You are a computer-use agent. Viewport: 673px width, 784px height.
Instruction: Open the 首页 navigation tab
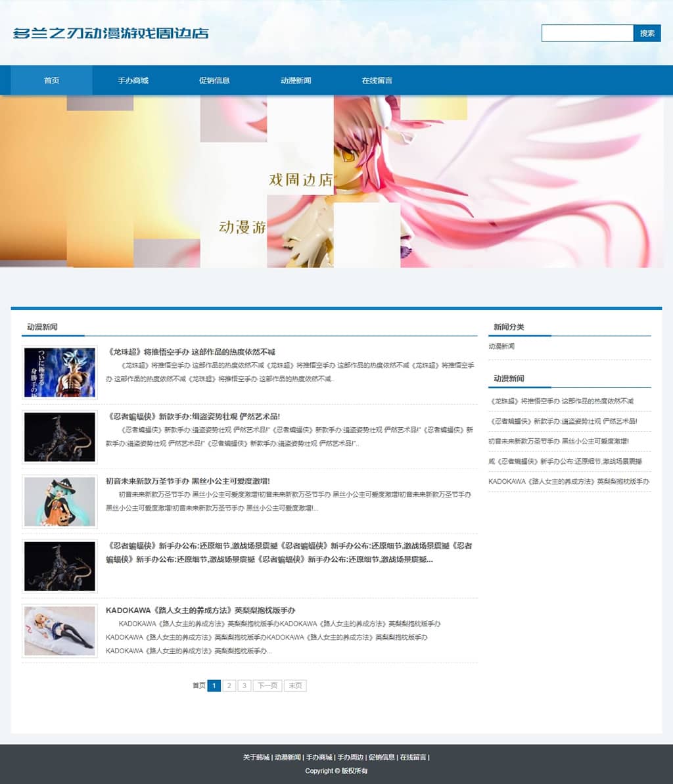click(51, 81)
